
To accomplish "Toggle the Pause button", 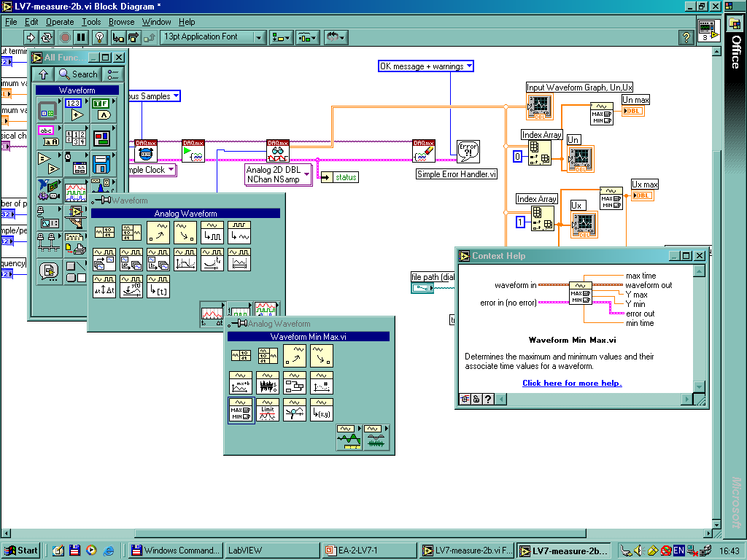I will pyautogui.click(x=82, y=37).
